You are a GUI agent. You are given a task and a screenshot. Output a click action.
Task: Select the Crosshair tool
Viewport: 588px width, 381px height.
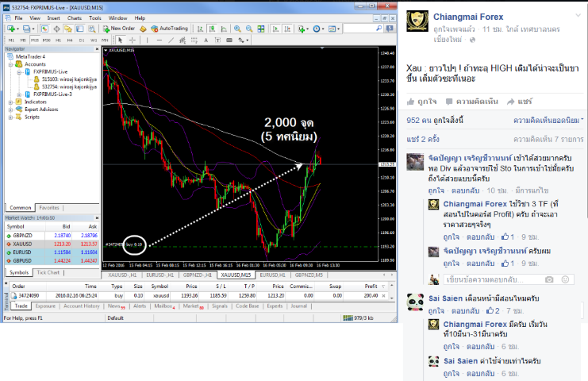tap(133, 40)
